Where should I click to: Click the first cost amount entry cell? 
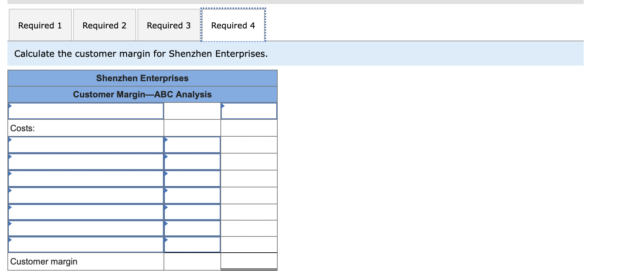click(192, 144)
